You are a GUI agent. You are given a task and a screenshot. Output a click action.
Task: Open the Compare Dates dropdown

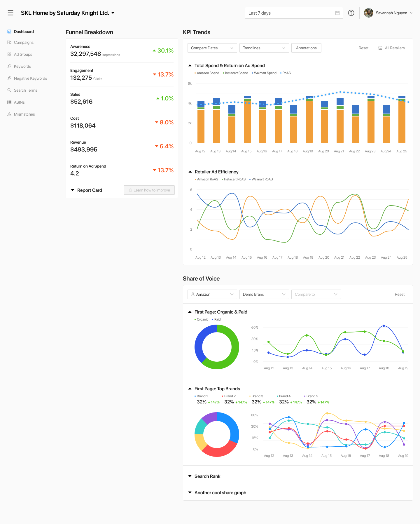[x=212, y=48]
